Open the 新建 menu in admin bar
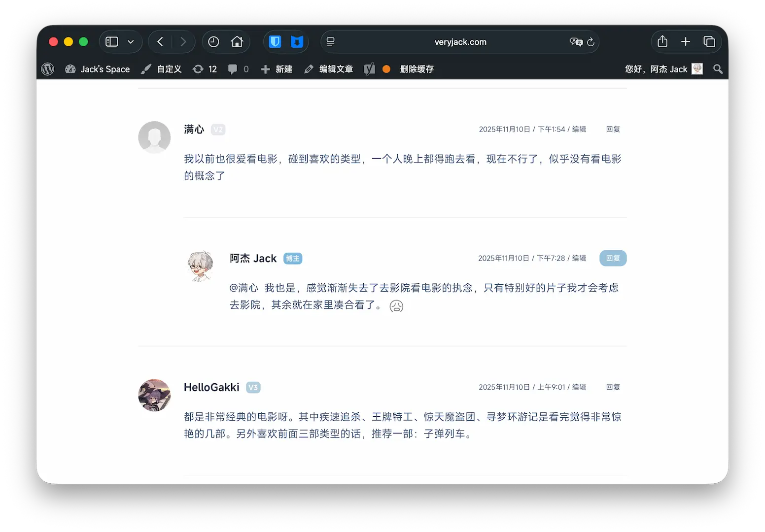765x532 pixels. point(277,69)
